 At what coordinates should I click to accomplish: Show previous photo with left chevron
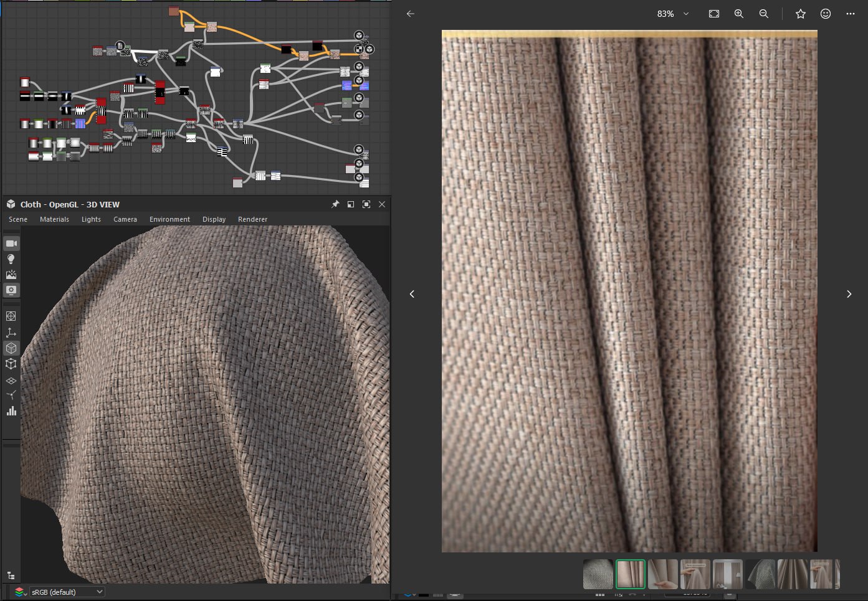tap(412, 294)
